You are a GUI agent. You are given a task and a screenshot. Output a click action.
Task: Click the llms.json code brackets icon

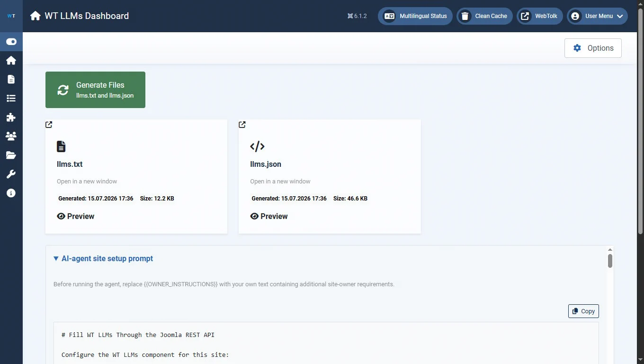tap(257, 146)
